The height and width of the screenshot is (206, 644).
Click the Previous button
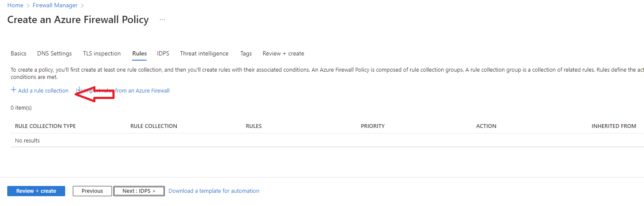click(x=92, y=191)
